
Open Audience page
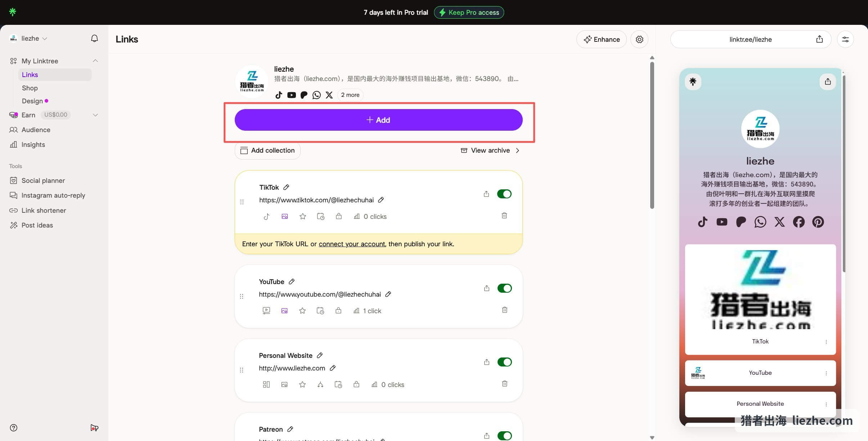(x=36, y=130)
